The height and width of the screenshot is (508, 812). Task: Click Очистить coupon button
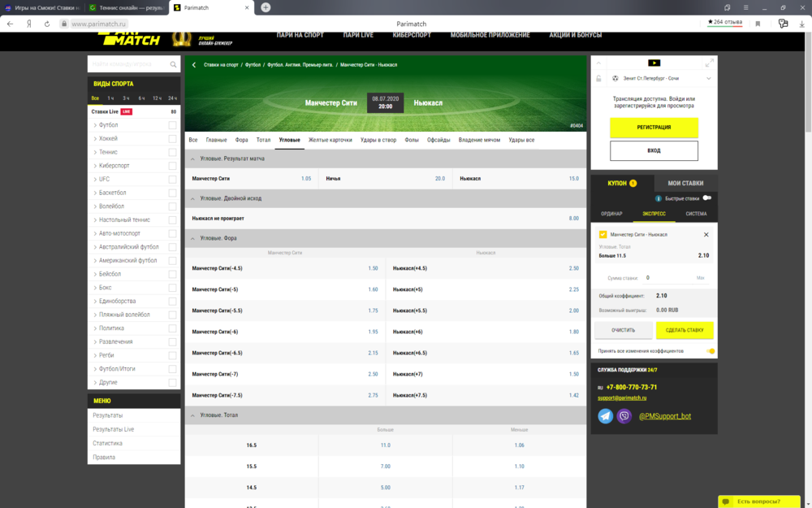click(623, 330)
